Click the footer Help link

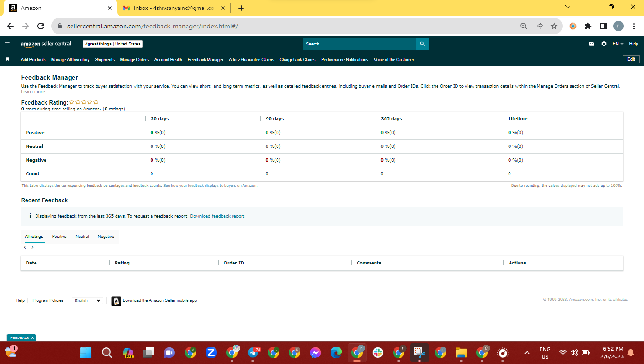[x=20, y=300]
